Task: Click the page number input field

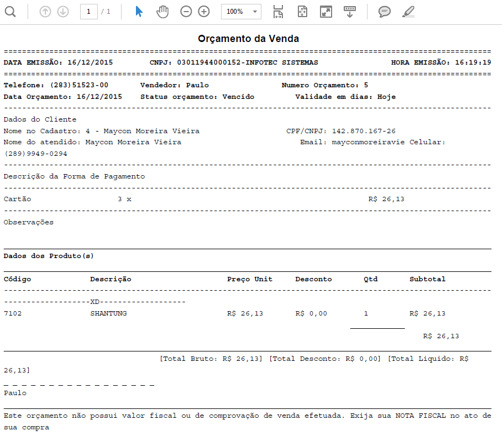Action: (88, 12)
